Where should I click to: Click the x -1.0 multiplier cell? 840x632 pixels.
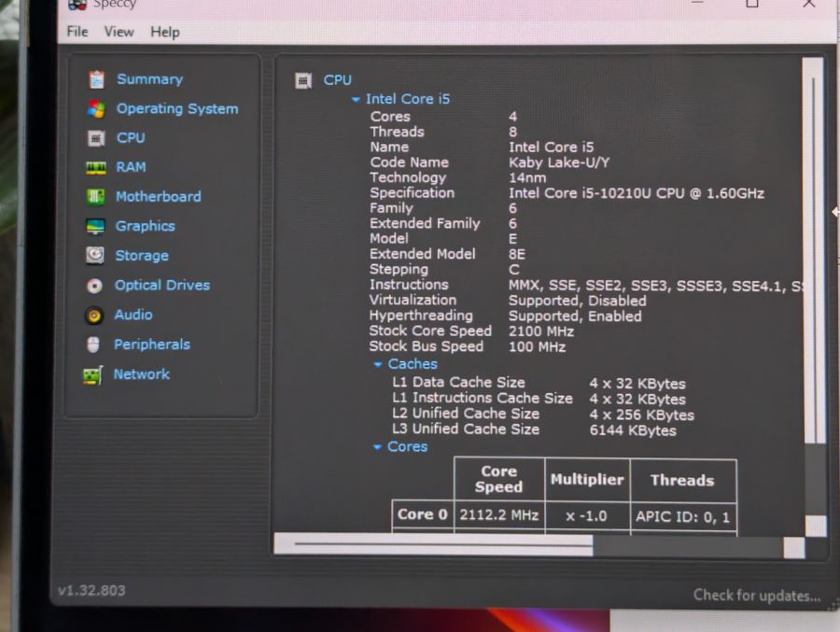[x=587, y=516]
